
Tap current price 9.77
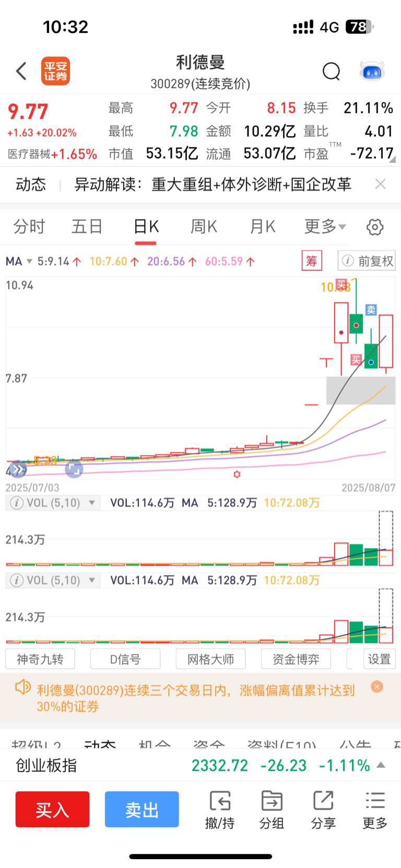pos(28,111)
